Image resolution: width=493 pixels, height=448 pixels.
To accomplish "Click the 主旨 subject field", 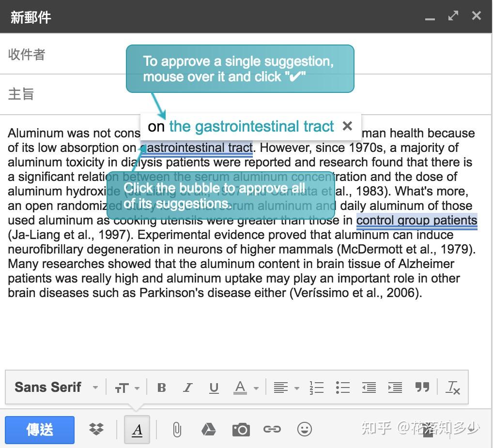I will pyautogui.click(x=246, y=94).
